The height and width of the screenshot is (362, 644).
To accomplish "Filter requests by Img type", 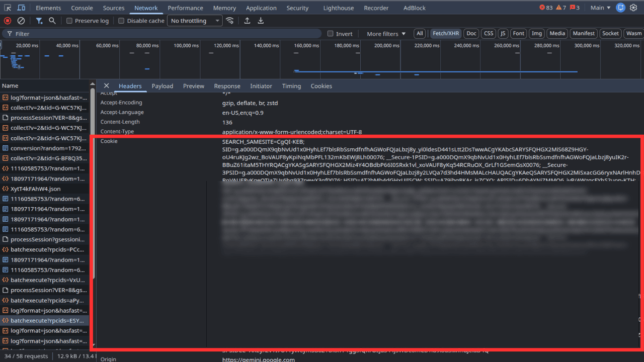I will 537,34.
